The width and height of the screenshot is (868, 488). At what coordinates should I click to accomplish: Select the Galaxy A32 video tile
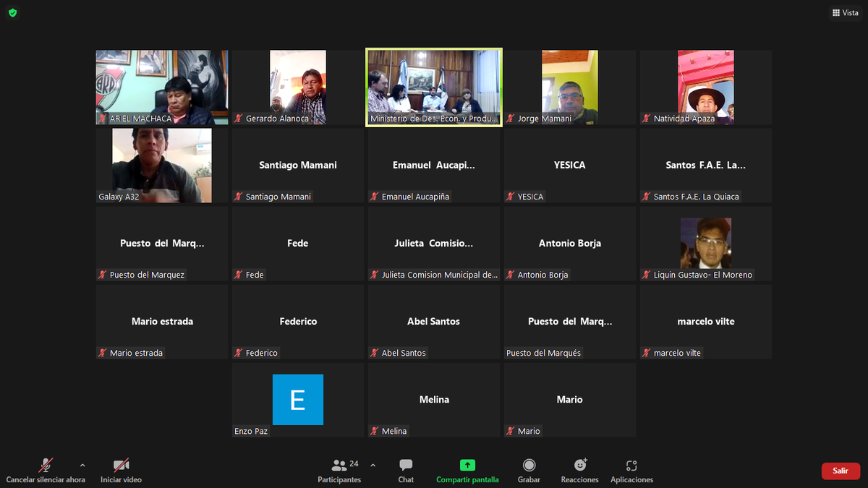tap(162, 166)
